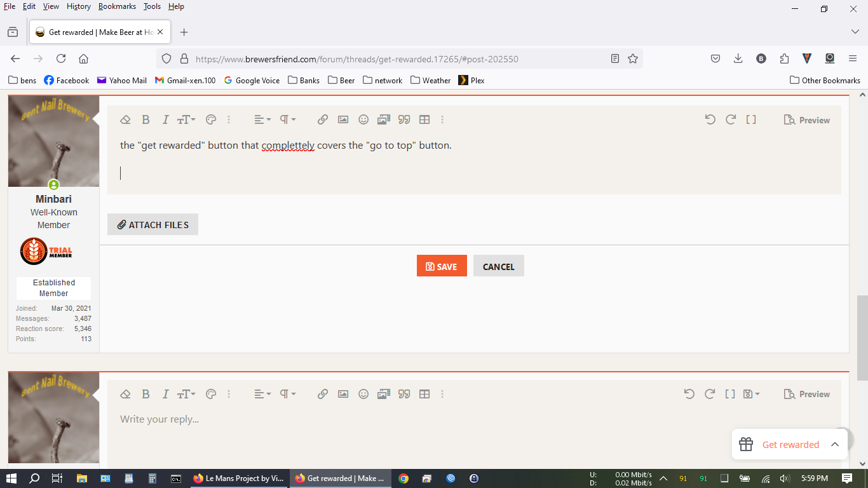Insert link using top editor chain icon
Image resolution: width=868 pixels, height=488 pixels.
(x=323, y=119)
